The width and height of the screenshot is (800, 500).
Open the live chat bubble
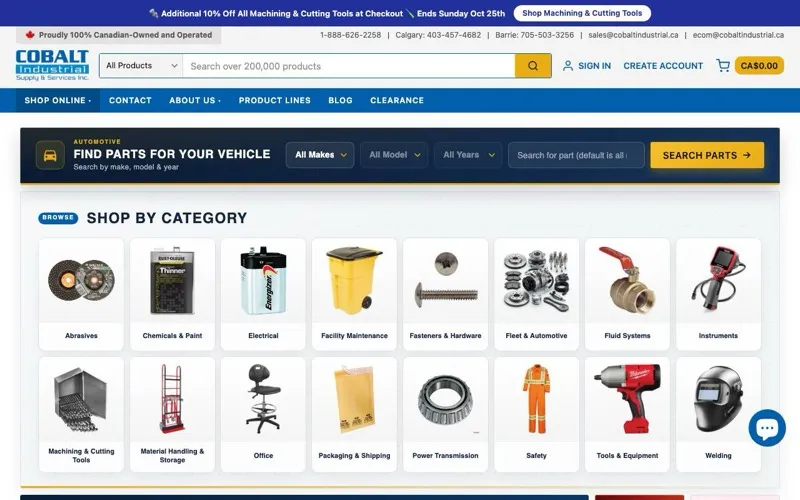point(767,428)
